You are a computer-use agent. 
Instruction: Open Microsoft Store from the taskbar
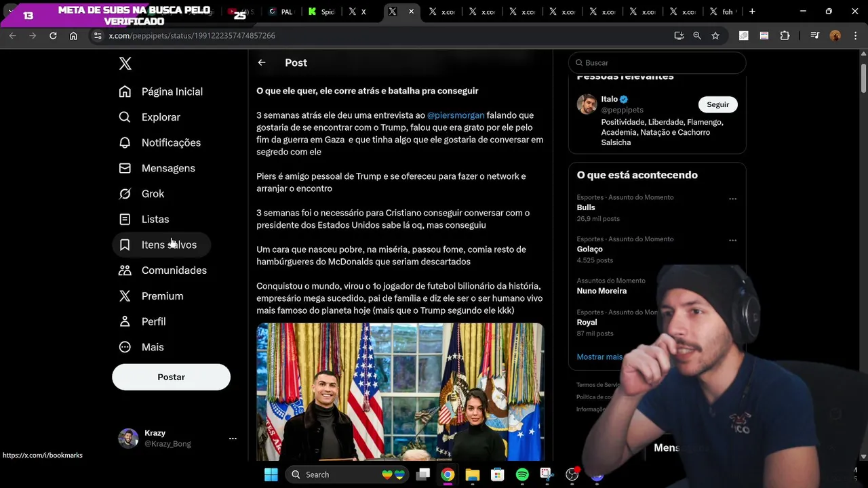pos(498,474)
